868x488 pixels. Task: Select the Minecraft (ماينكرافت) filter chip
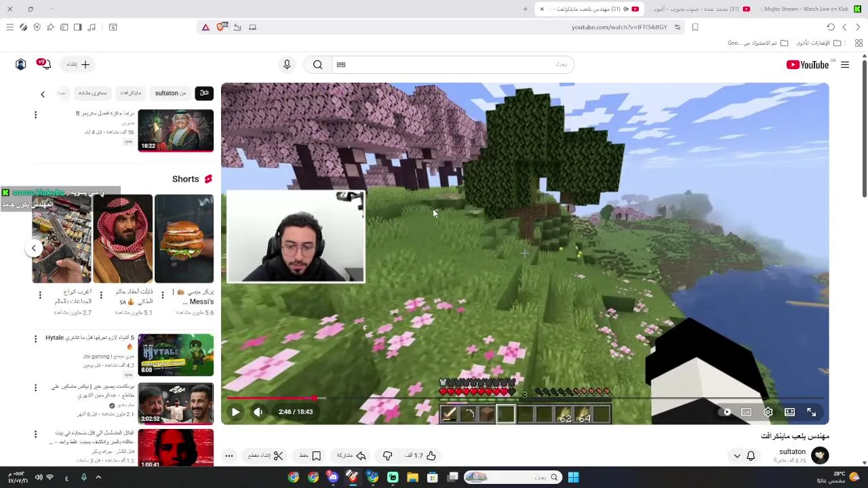[x=130, y=93]
